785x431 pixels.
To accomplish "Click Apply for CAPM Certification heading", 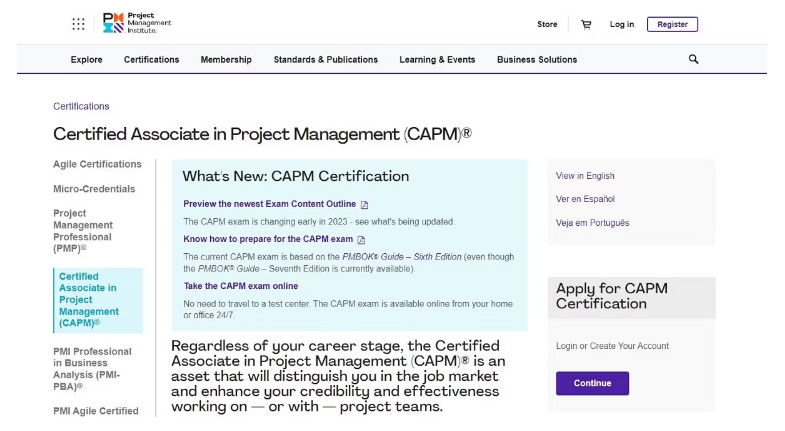I will coord(612,296).
